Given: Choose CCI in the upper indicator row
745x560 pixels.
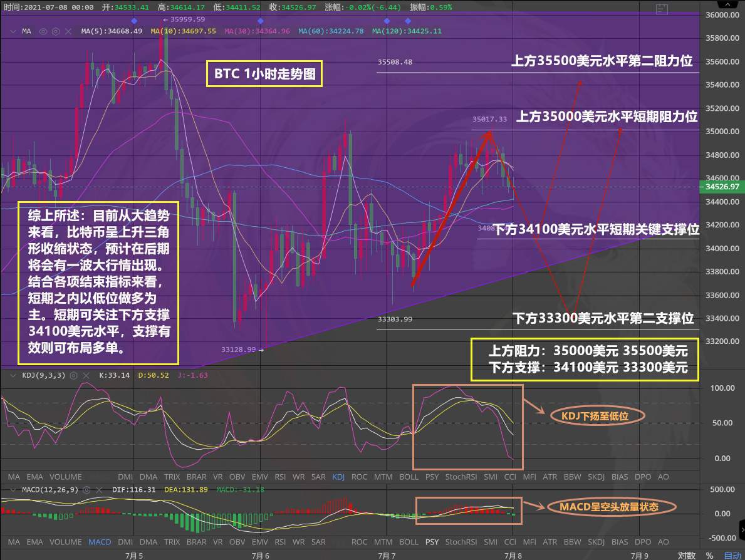Looking at the screenshot, I should point(510,477).
